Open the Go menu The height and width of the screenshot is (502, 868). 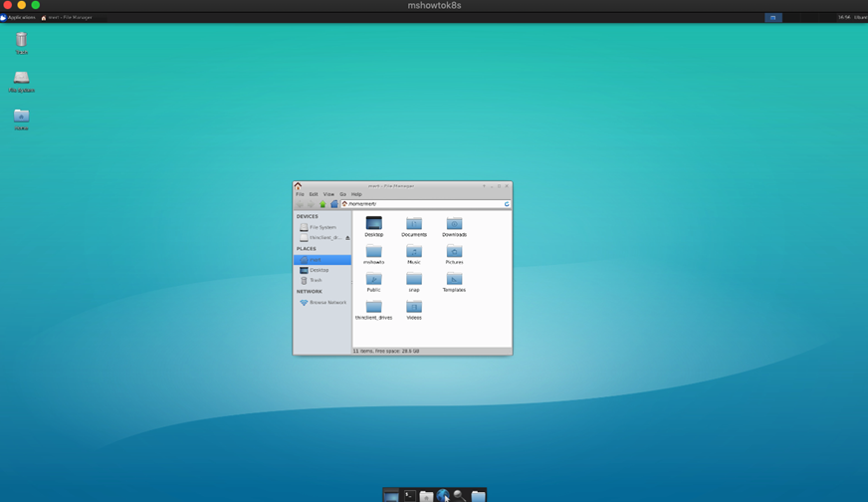[342, 194]
